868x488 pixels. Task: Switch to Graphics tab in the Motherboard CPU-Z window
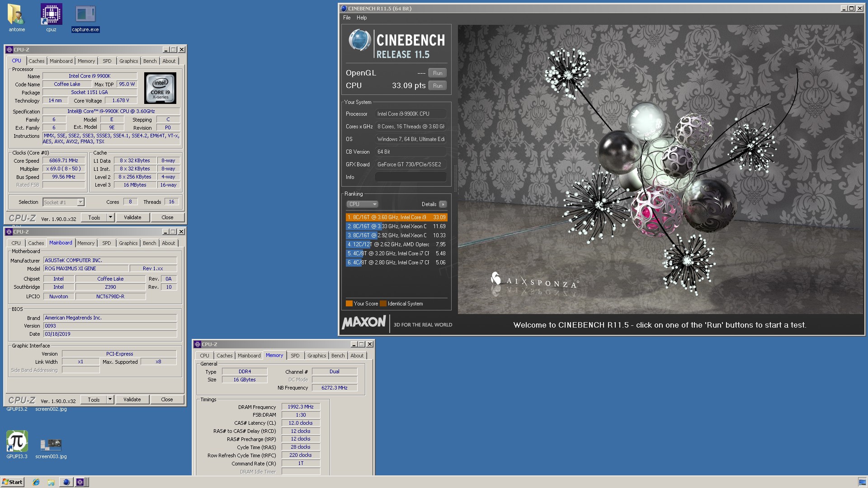128,243
